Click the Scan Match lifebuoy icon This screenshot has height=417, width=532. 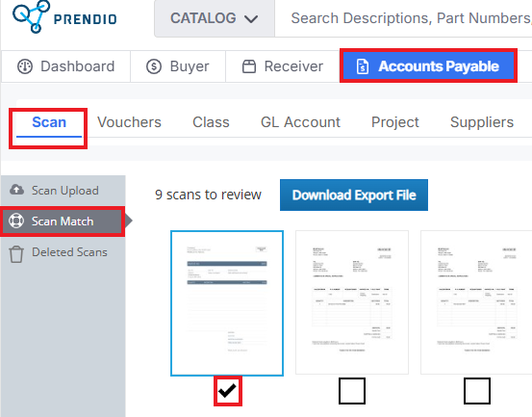point(16,221)
